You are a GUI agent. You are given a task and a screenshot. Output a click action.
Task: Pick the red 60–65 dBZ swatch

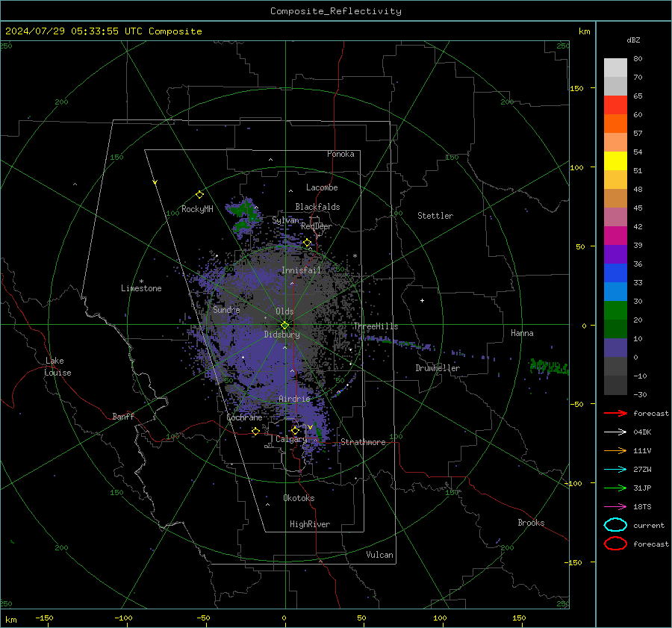click(615, 105)
